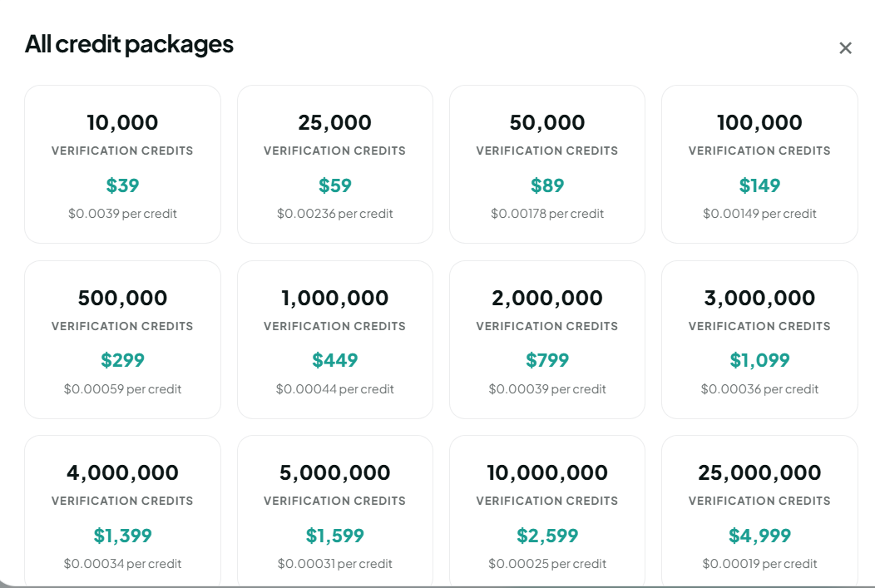
Task: Choose the 3,000,000 credits package
Action: (x=759, y=340)
